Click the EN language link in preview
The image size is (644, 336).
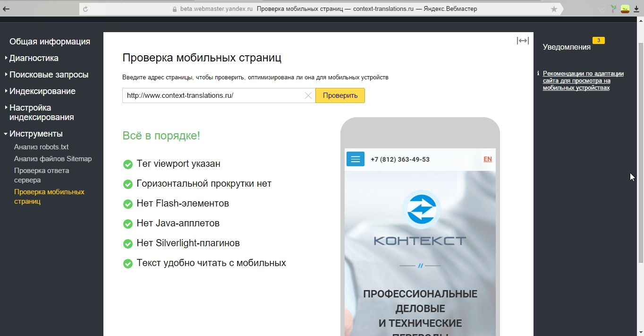click(x=488, y=159)
